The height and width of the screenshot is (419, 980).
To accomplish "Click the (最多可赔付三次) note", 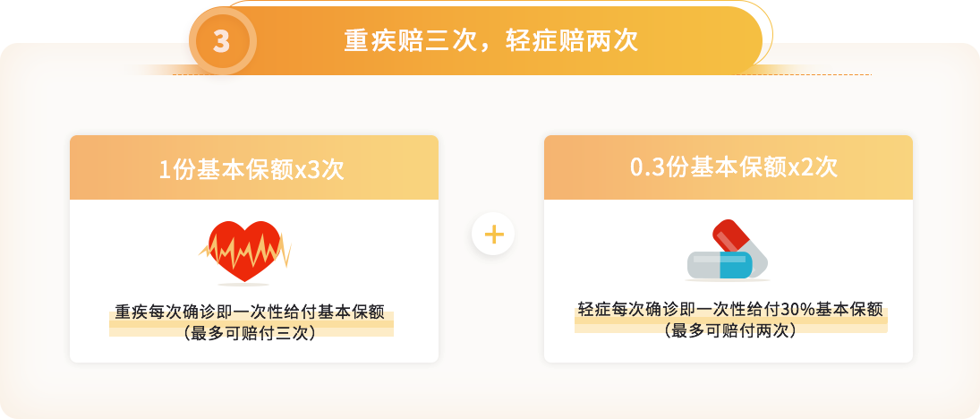I will point(250,332).
